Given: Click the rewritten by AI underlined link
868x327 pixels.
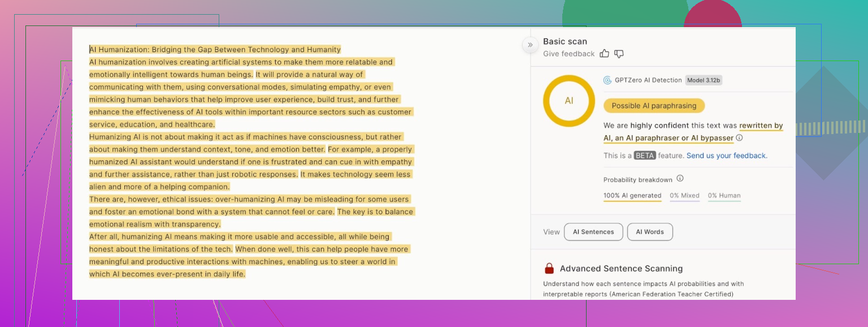Looking at the screenshot, I should click(761, 126).
